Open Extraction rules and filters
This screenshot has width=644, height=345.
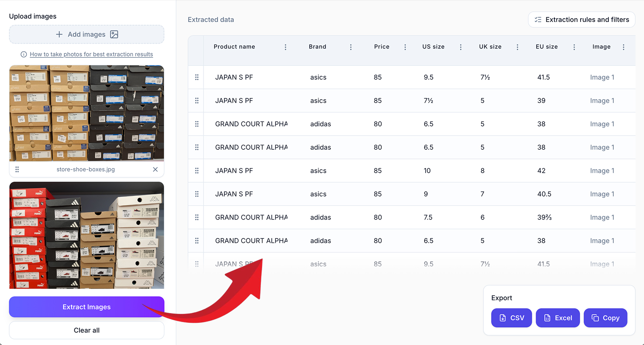tap(582, 20)
